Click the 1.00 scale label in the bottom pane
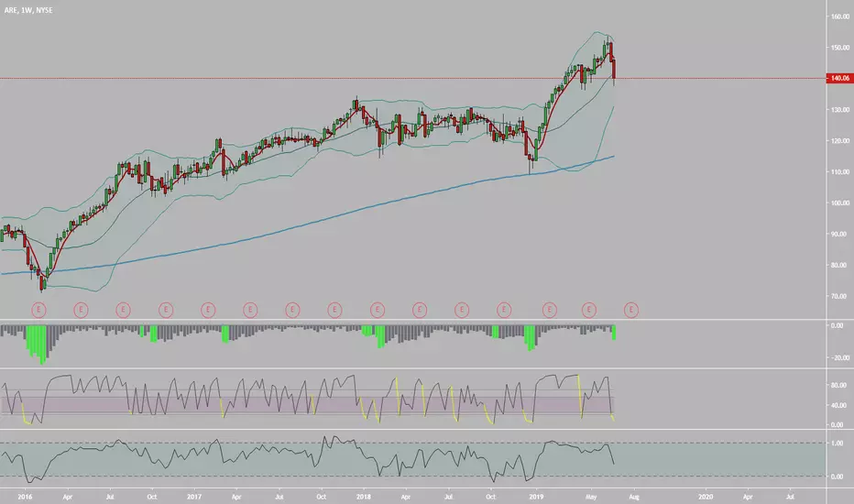This screenshot has height=504, width=854. [x=838, y=444]
